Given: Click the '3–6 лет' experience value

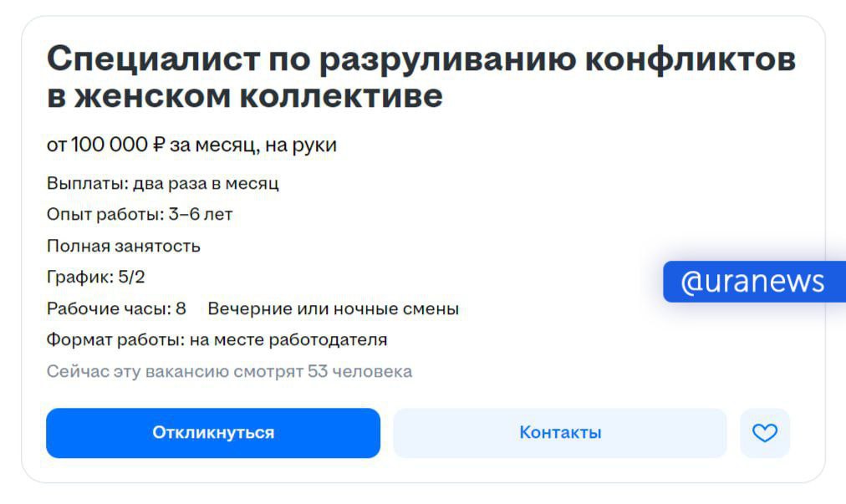Looking at the screenshot, I should [x=201, y=215].
